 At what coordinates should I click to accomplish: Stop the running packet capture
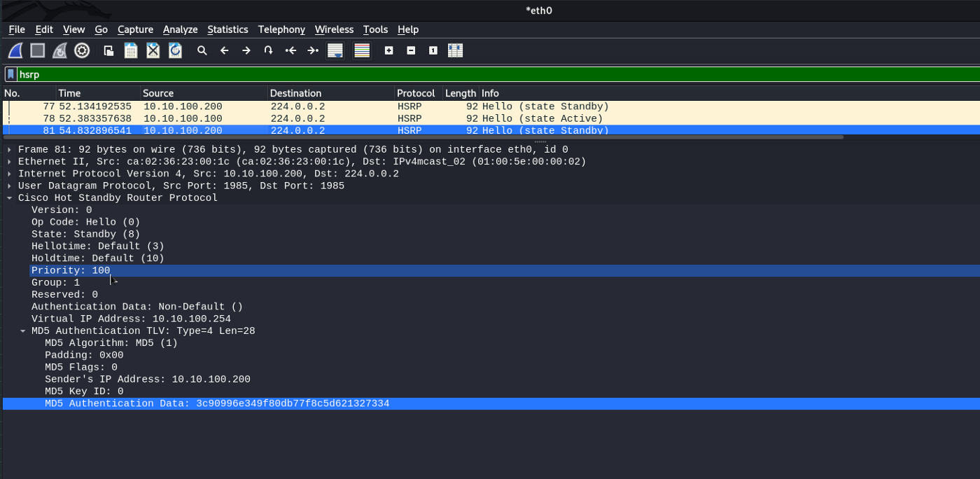click(x=38, y=50)
